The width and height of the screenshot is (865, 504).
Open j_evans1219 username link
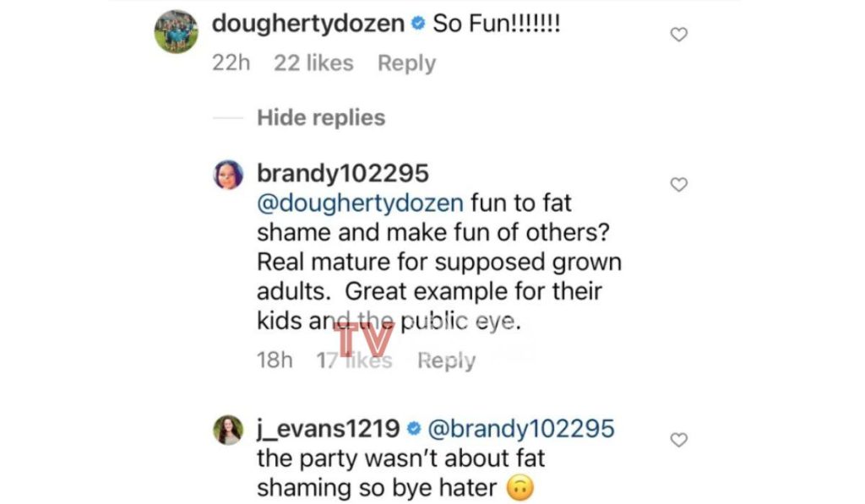329,429
